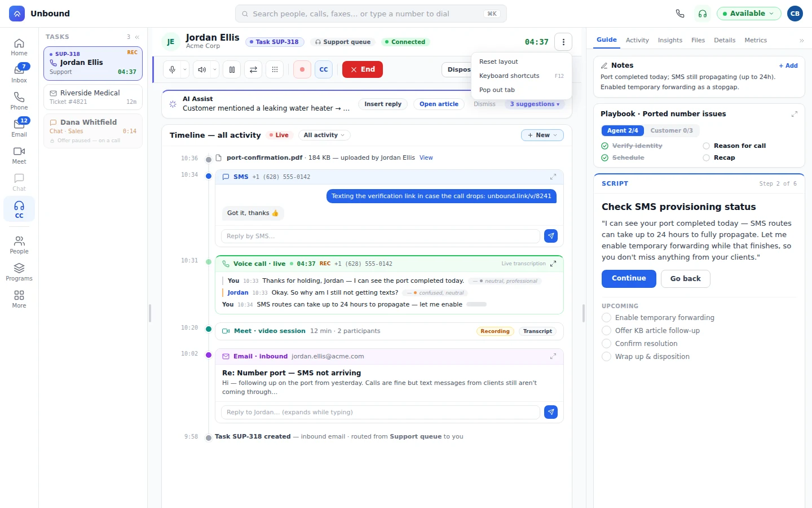
Task: Open the All activity filter dropdown
Action: click(x=324, y=135)
